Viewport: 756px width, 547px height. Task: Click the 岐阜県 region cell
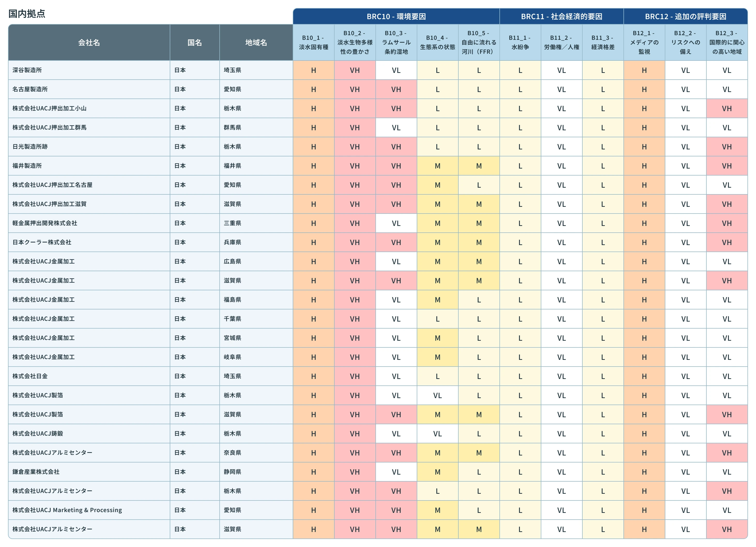[256, 357]
